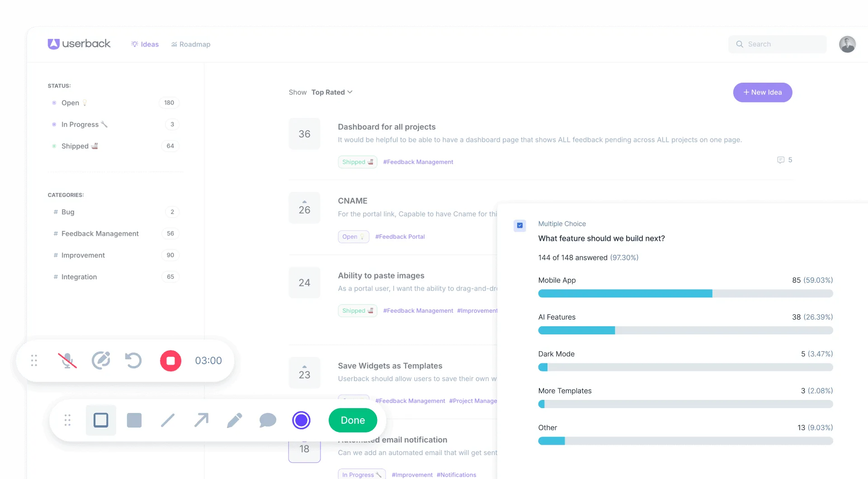The width and height of the screenshot is (868, 479).
Task: Select the comment bubble annotation tool
Action: [268, 420]
